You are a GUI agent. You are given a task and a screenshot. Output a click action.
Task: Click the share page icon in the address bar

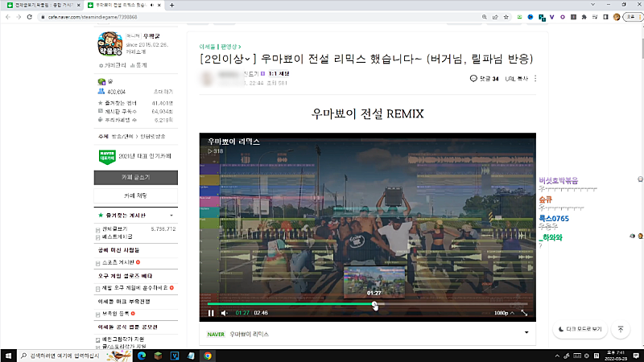point(495,17)
